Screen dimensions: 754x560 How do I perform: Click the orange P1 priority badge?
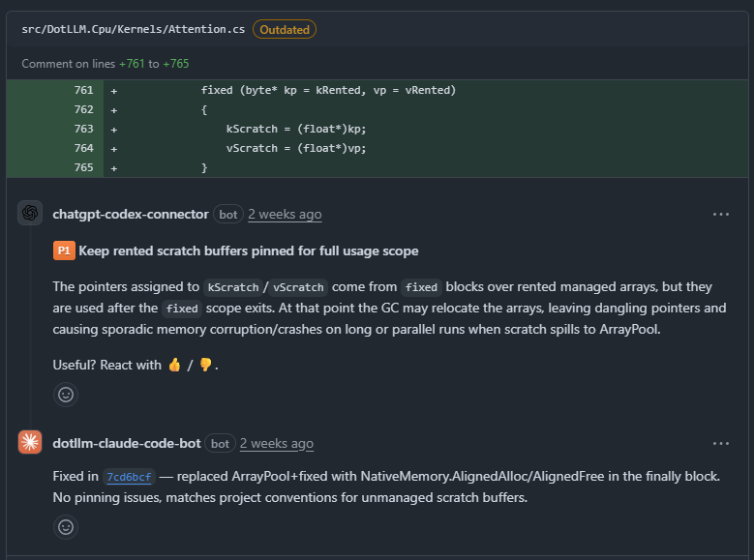64,251
